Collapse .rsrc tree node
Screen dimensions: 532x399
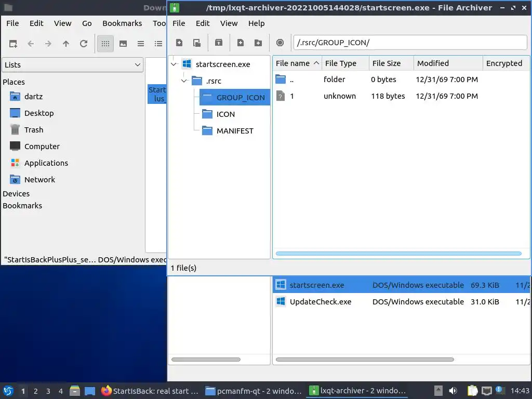pos(184,81)
